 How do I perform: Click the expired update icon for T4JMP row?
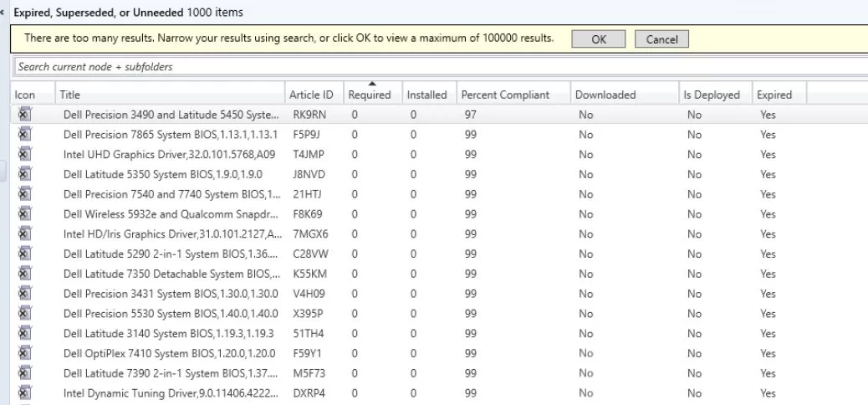[x=23, y=154]
